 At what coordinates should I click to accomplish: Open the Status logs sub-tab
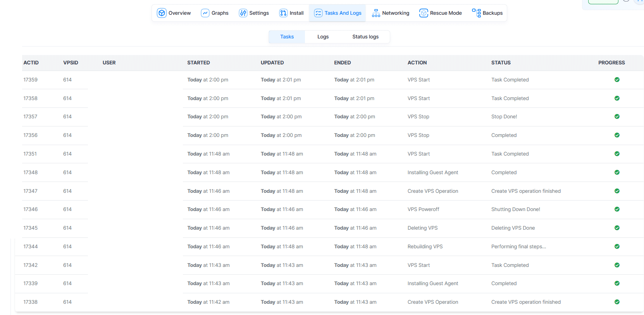tap(365, 37)
